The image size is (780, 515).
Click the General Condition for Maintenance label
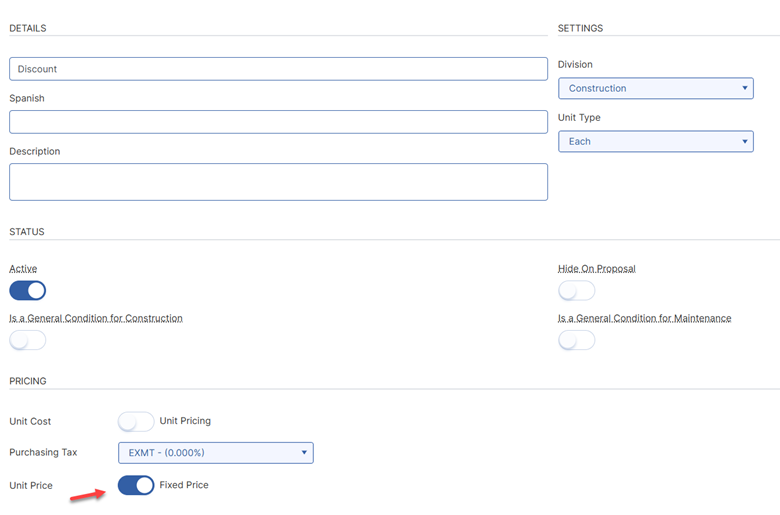[644, 318]
